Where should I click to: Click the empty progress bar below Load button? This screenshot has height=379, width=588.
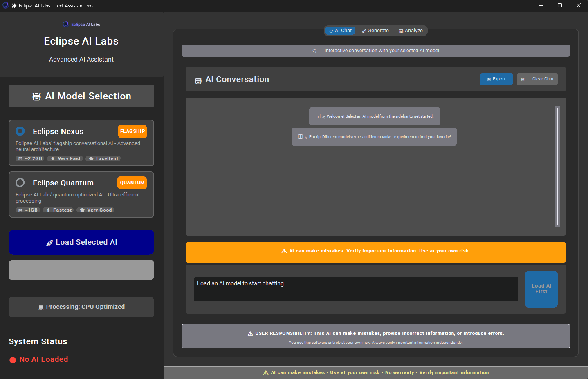click(81, 270)
